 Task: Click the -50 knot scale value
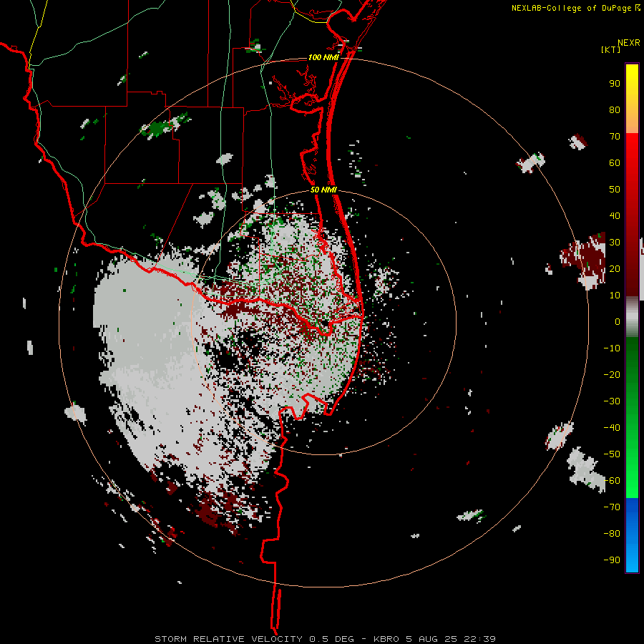[612, 454]
